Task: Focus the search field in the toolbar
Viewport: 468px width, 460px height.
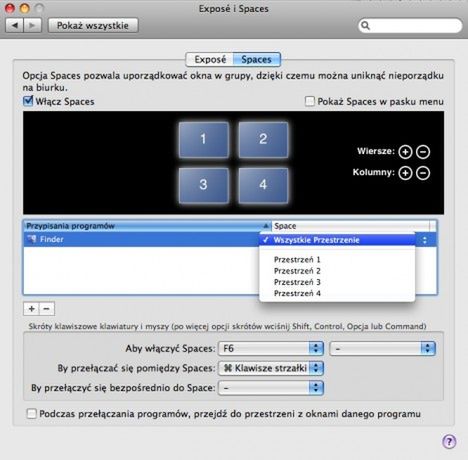Action: tap(410, 26)
